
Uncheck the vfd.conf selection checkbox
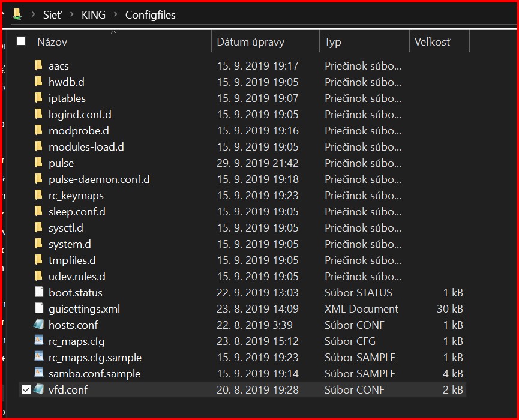26,389
